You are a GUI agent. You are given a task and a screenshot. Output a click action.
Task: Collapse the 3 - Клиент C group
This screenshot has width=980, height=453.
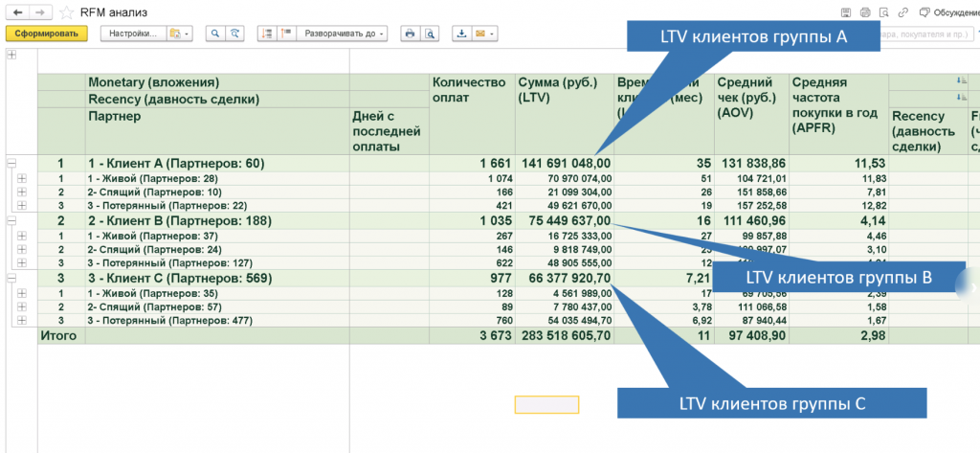11,279
